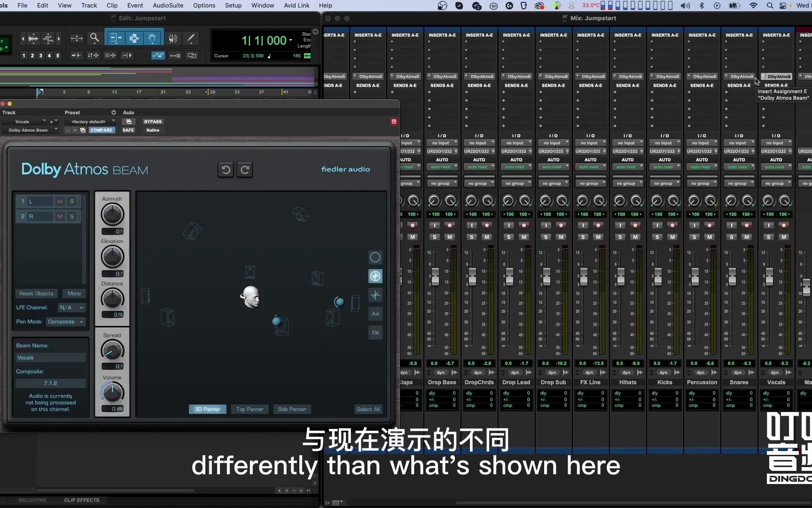Open auto read mode on Hihats channel
812x508 pixels.
(x=629, y=167)
